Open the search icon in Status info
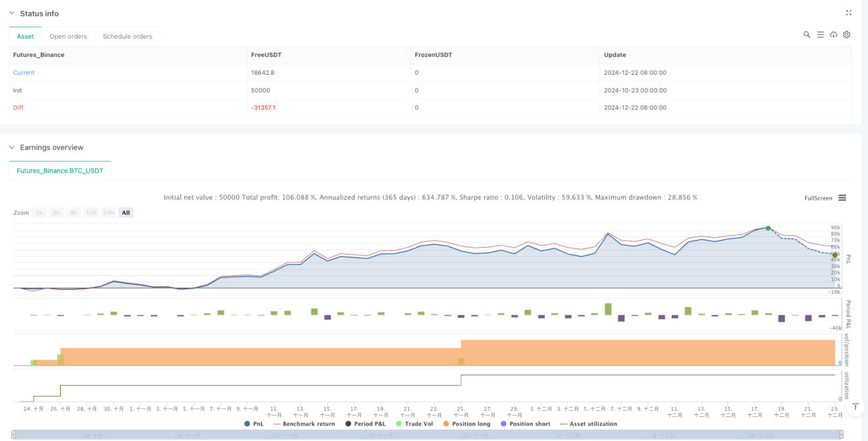This screenshot has width=868, height=441. click(807, 35)
